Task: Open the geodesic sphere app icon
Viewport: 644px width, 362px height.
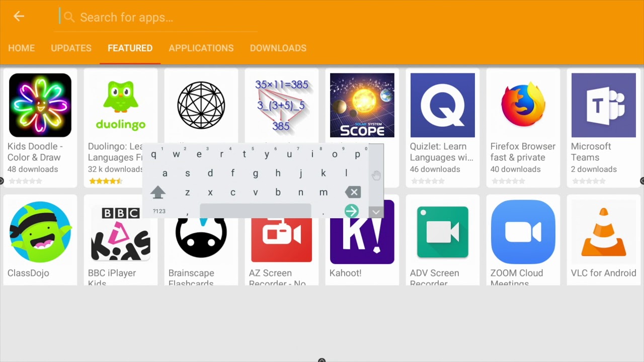Action: pyautogui.click(x=201, y=105)
